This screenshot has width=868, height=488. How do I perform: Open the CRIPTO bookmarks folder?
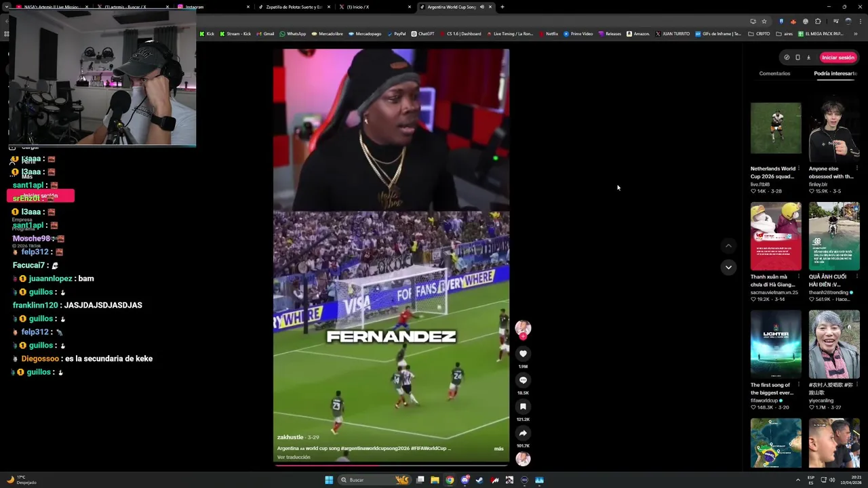click(x=759, y=34)
